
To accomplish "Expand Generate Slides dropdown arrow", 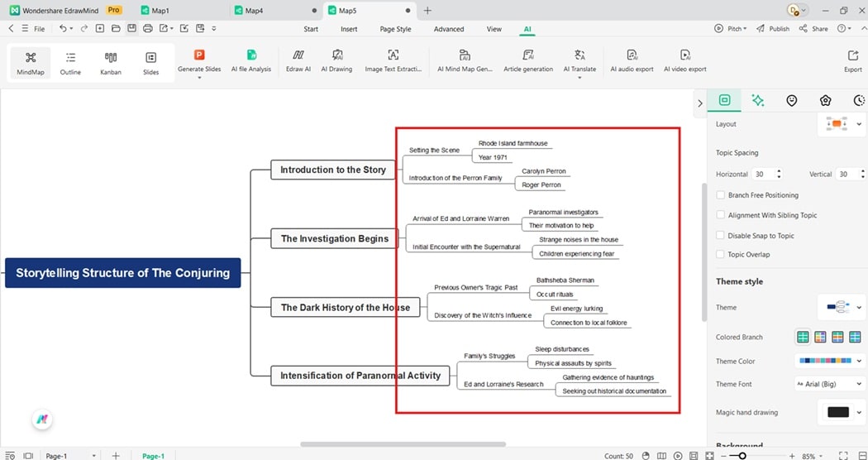I will 199,78.
